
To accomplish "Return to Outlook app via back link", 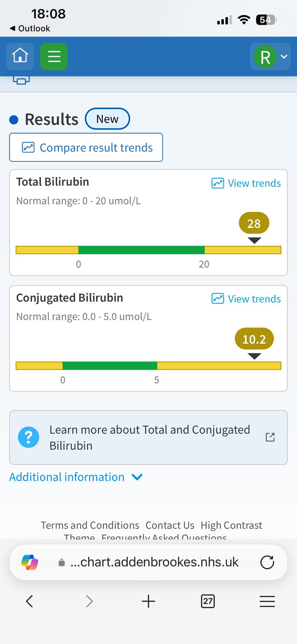I will (x=30, y=28).
